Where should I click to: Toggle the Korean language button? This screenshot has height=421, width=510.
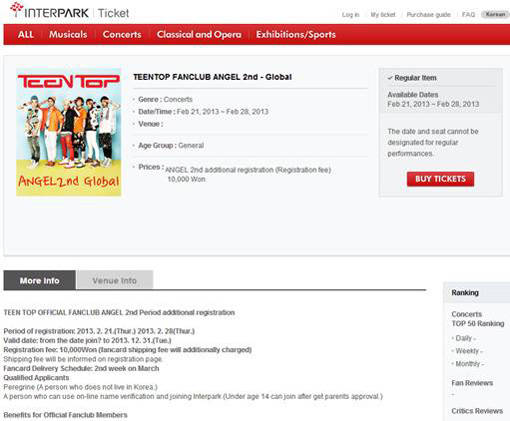(495, 14)
